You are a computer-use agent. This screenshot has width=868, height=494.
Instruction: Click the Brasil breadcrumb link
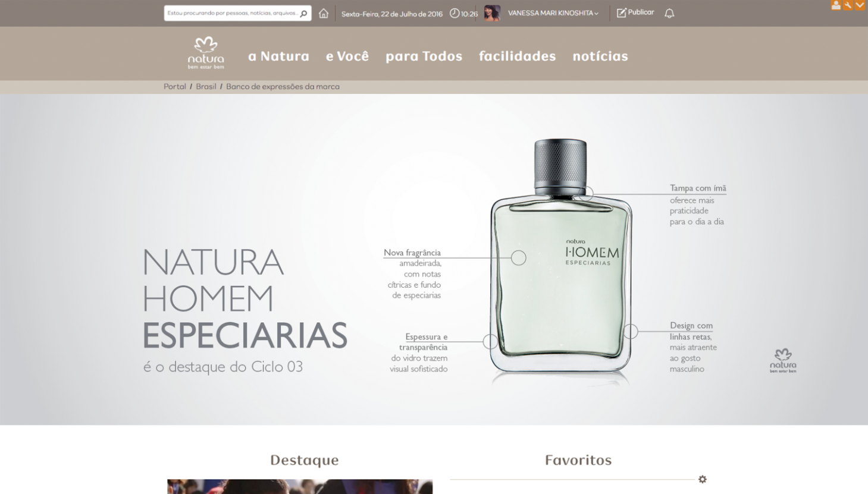206,87
